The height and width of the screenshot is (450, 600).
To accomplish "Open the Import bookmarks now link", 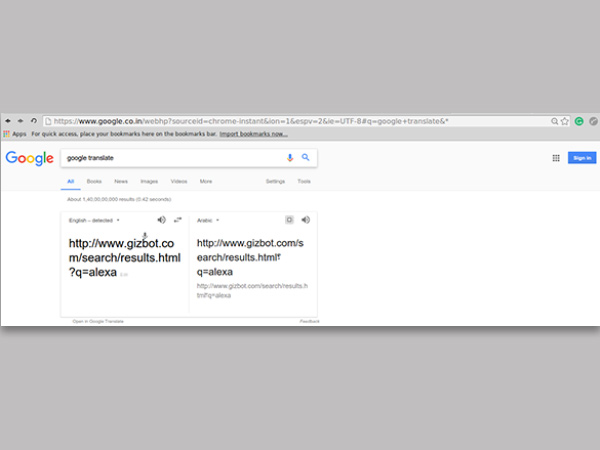I will click(x=253, y=133).
